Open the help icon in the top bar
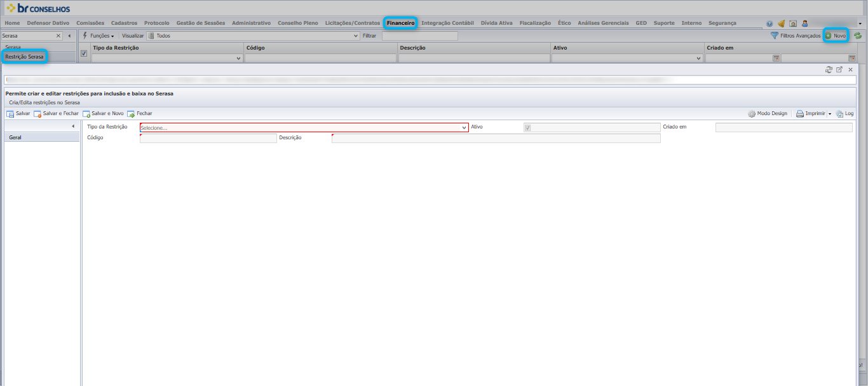 coord(770,24)
